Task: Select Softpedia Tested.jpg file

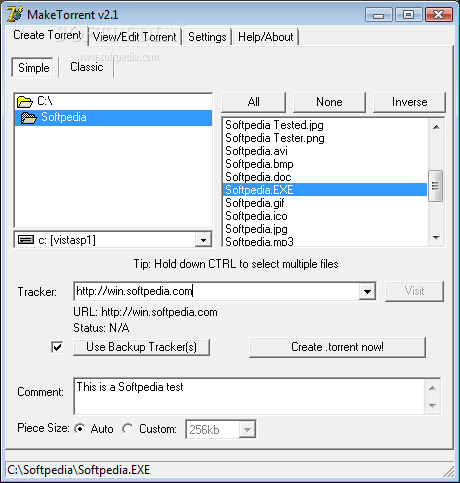Action: [x=325, y=125]
